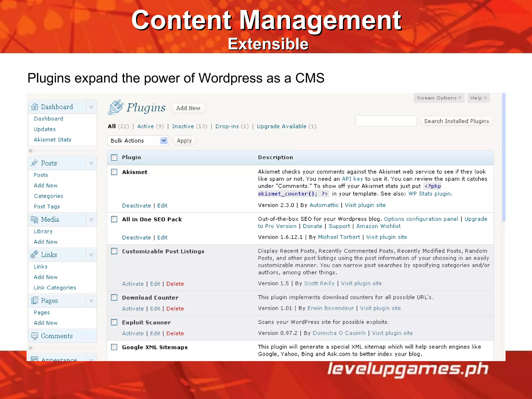The height and width of the screenshot is (399, 532).
Task: Expand the Screen Options panel
Action: point(439,98)
